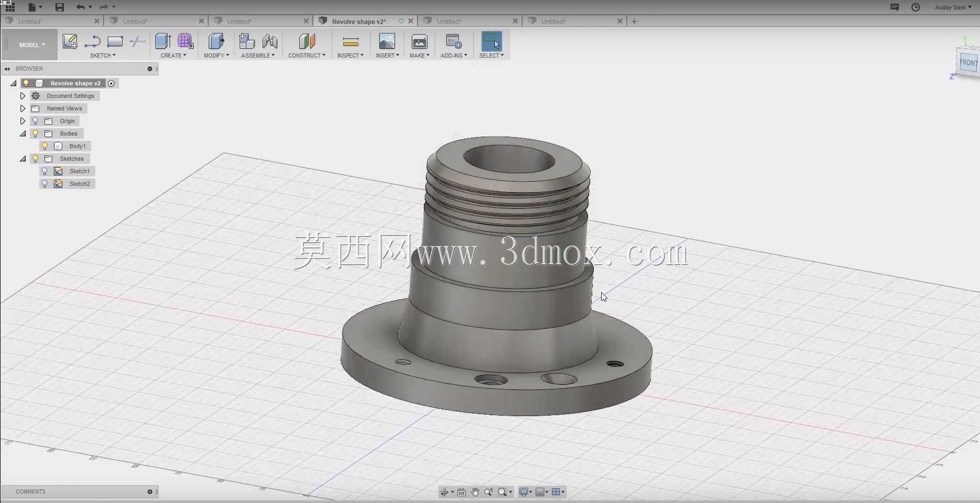980x503 pixels.
Task: Select Body1 in the browser tree
Action: coord(77,146)
